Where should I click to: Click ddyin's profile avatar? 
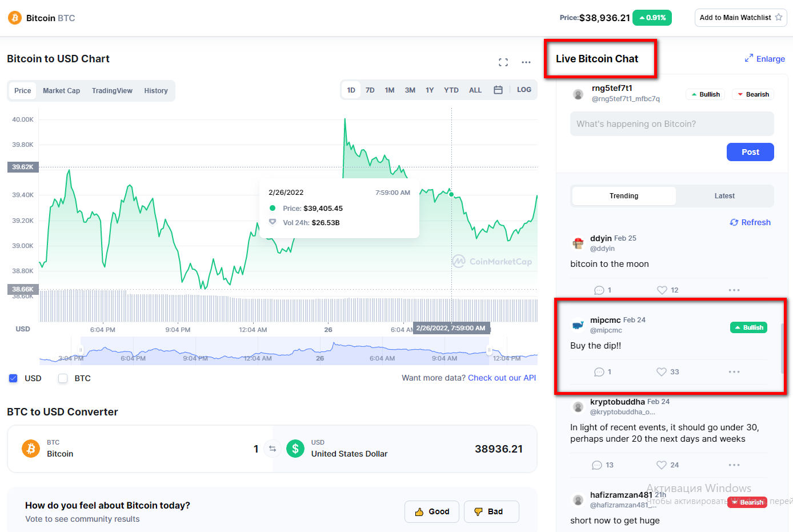click(x=578, y=243)
